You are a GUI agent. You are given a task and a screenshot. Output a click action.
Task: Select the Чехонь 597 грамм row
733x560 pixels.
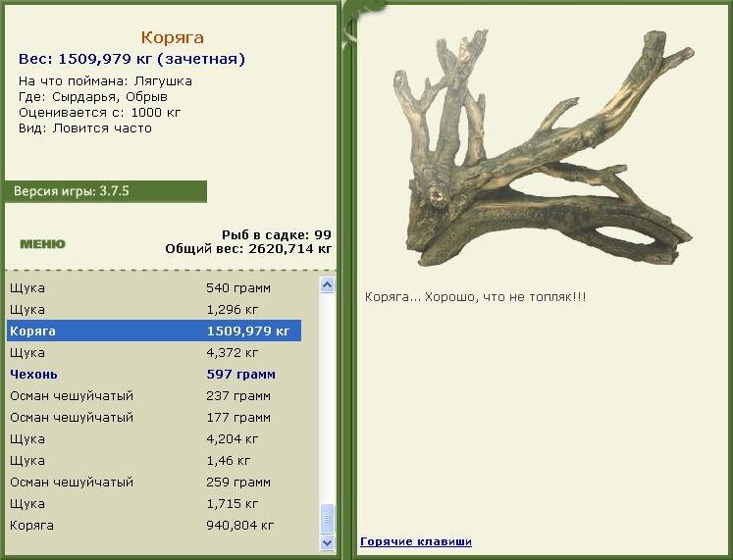(x=154, y=374)
